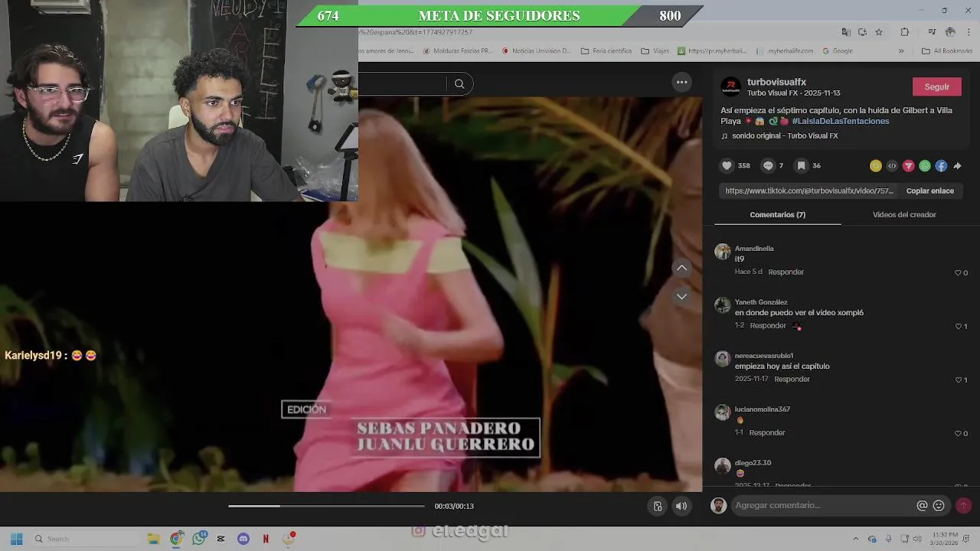Viewport: 980px width, 551px height.
Task: Show hidden system tray icons chevron
Action: (x=855, y=539)
